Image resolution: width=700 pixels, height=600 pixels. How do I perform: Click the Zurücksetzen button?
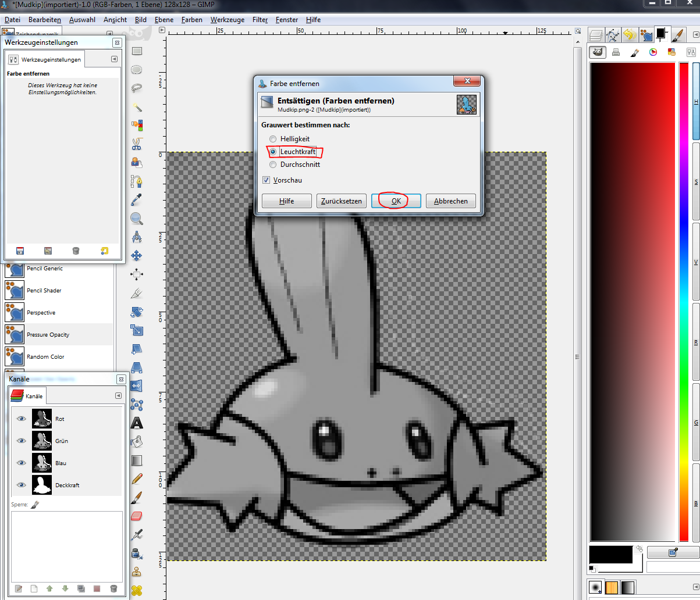pos(342,201)
